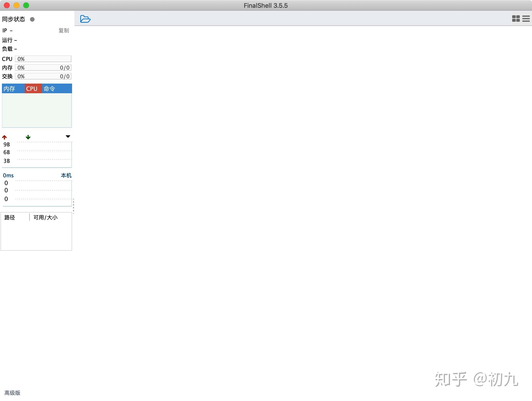Viewport: 532px width, 401px height.
Task: Expand the network chart options dropdown triangle
Action: coord(68,136)
